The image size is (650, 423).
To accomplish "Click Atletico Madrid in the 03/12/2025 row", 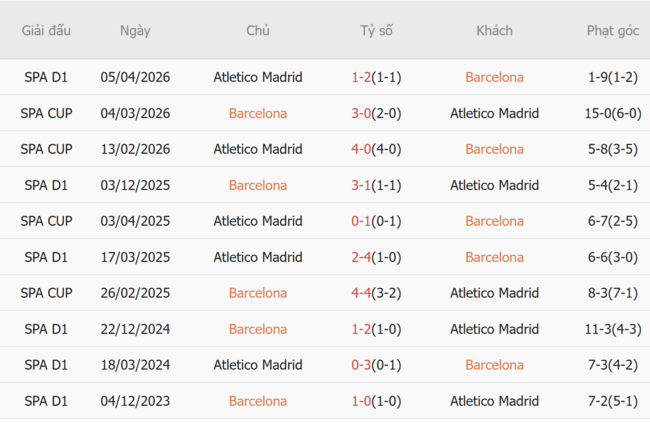I will (494, 185).
